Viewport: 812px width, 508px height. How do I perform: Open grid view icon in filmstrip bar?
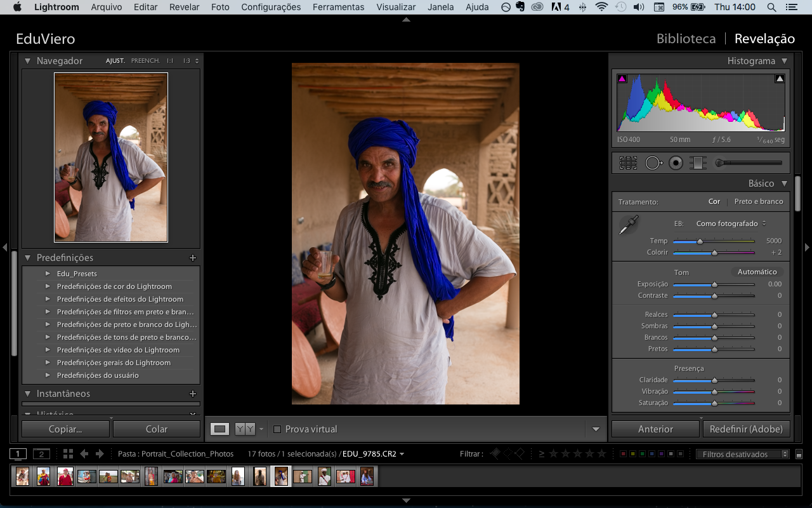pos(69,453)
